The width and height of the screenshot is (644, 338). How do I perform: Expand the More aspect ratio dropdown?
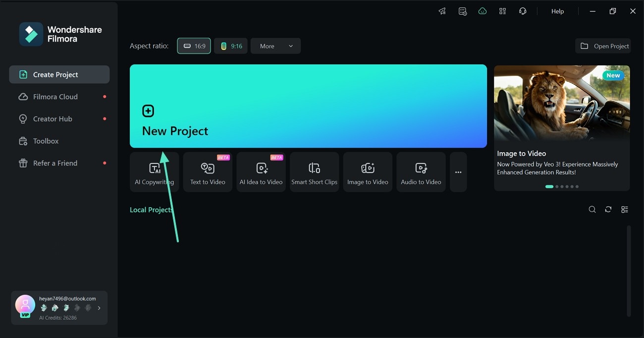tap(275, 46)
